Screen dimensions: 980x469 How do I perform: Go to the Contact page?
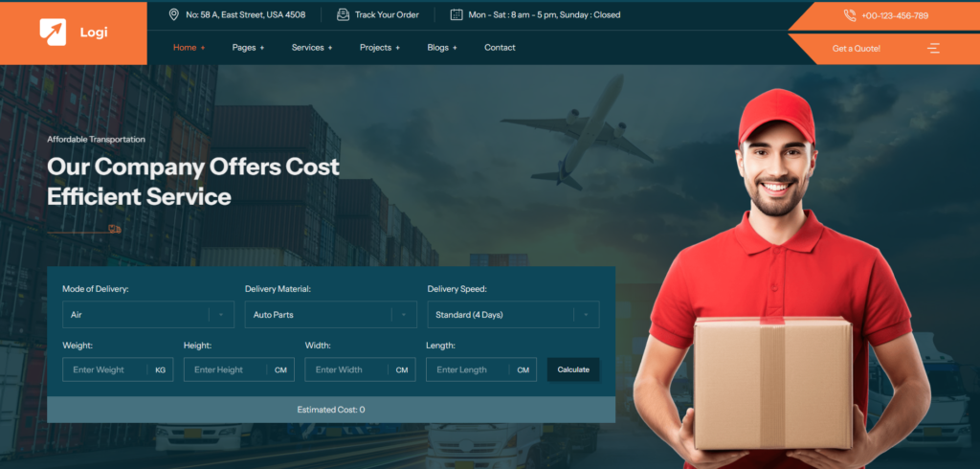point(500,48)
